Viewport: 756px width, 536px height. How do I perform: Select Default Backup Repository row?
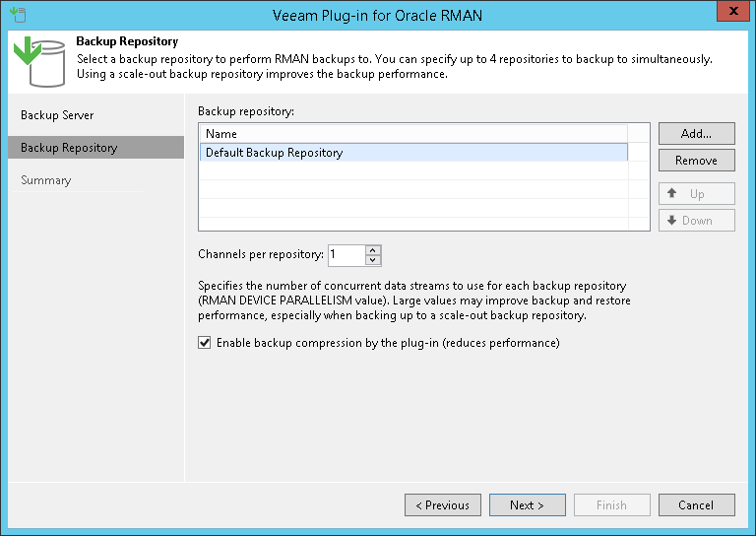tap(413, 153)
